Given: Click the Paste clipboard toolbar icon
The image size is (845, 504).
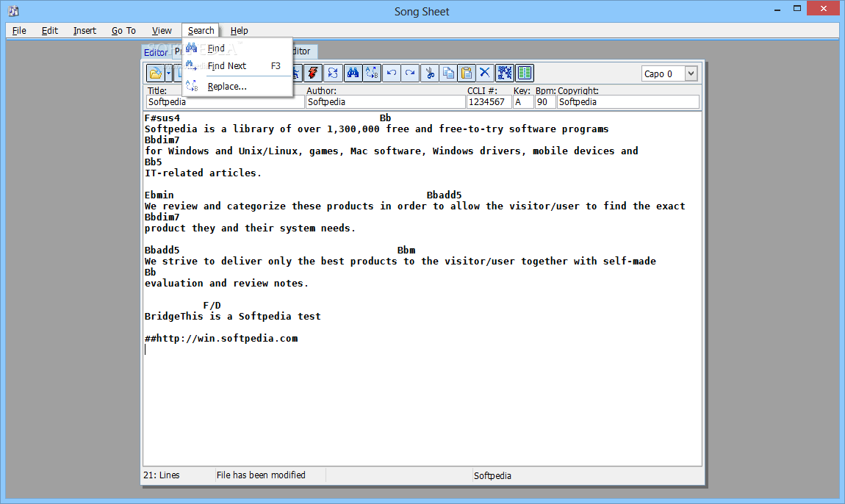Looking at the screenshot, I should pos(467,73).
